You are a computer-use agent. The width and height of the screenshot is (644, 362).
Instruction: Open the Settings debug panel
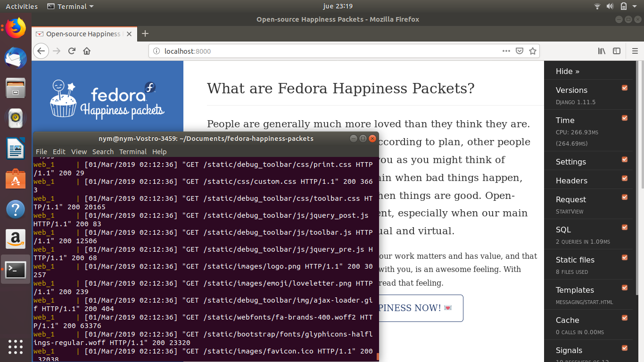(571, 162)
